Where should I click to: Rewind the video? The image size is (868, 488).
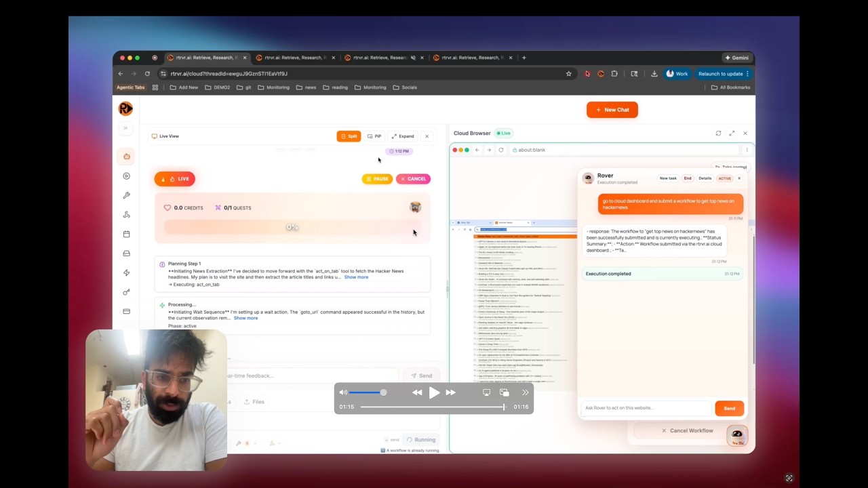[x=417, y=392]
